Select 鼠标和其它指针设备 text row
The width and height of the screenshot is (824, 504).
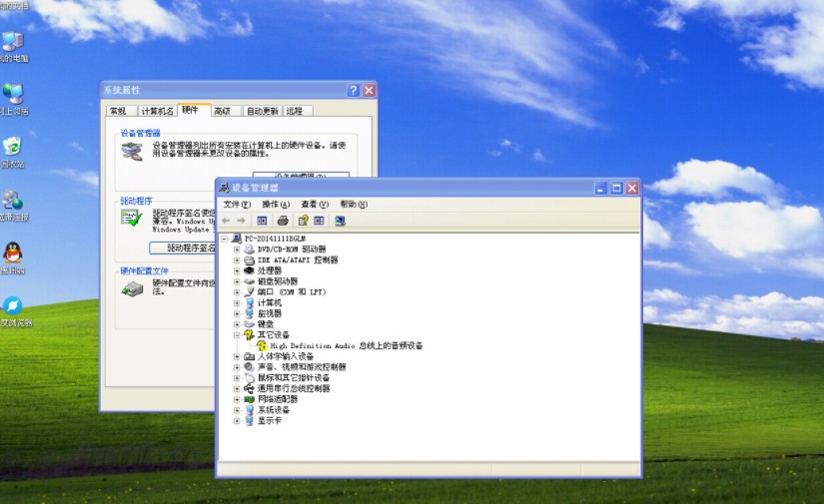[x=294, y=378]
